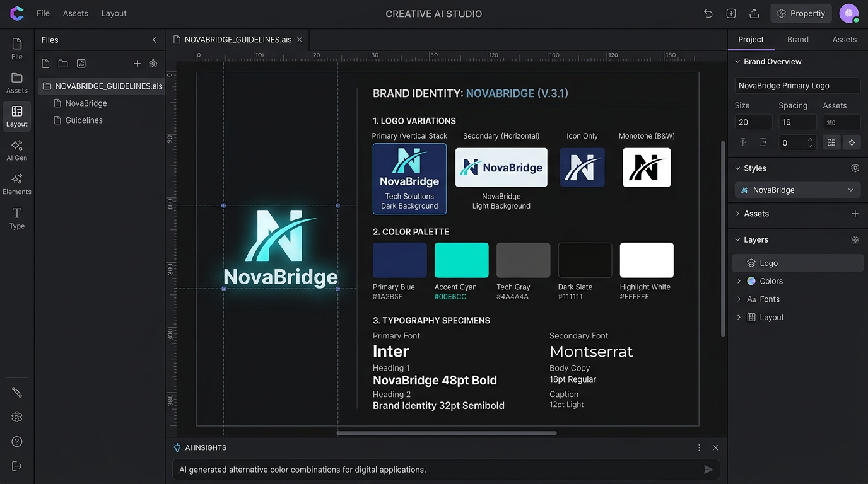868x484 pixels.
Task: Open the AI Gen sidebar tool
Action: (x=17, y=151)
